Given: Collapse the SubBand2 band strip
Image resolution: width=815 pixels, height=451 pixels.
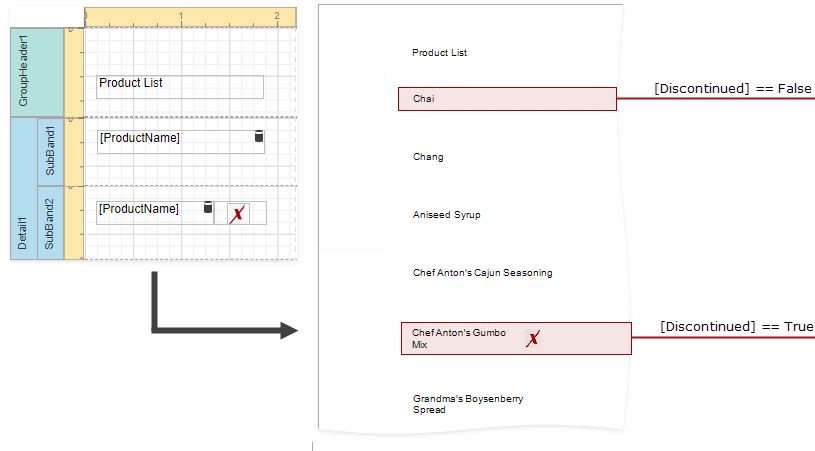Looking at the screenshot, I should (x=50, y=223).
